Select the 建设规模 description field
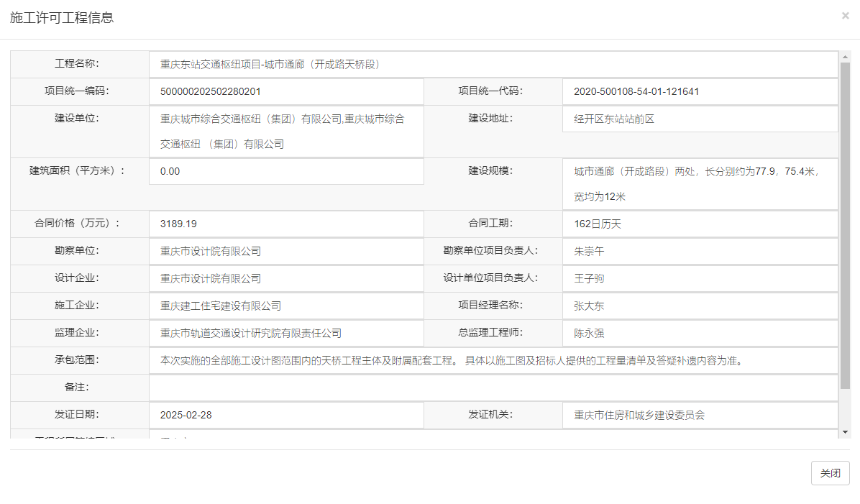The image size is (860, 504). [700, 184]
